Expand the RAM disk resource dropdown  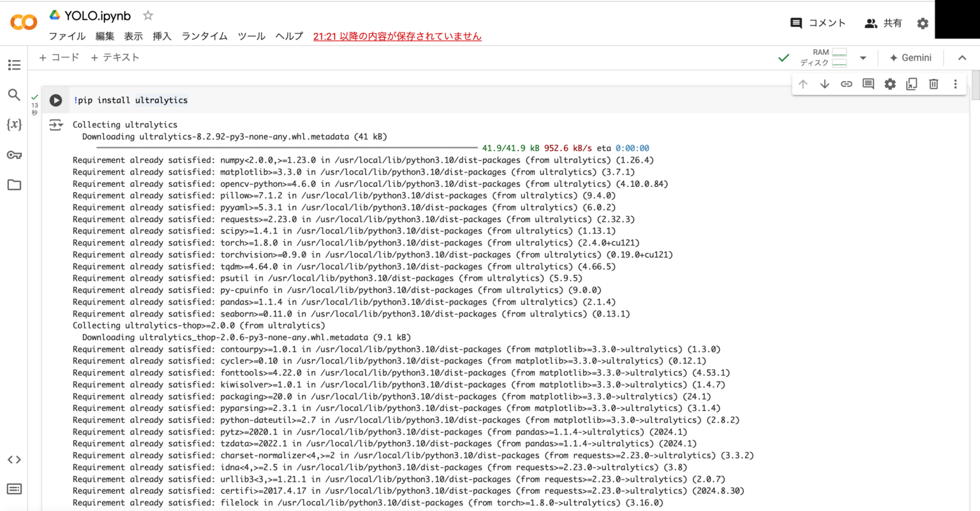[863, 57]
